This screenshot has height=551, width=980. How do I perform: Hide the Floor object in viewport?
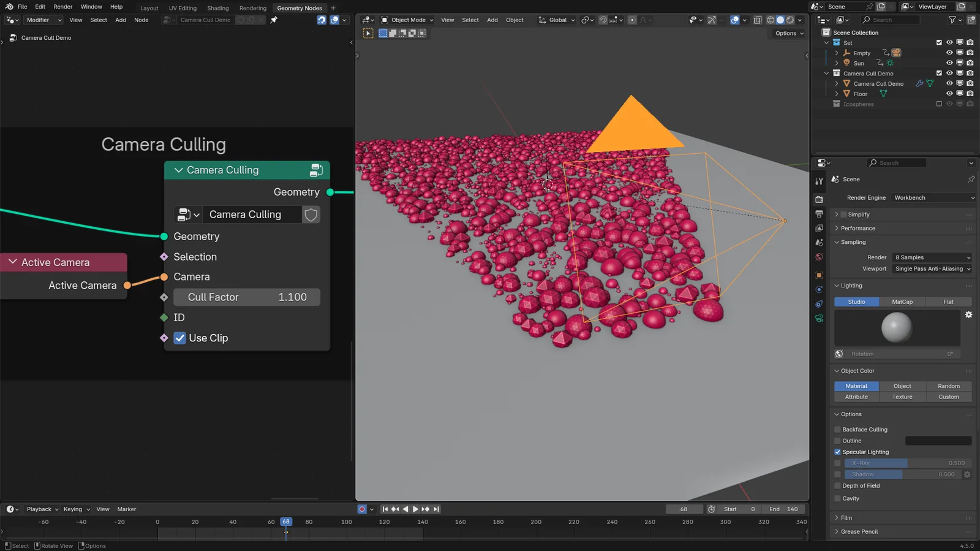point(949,94)
